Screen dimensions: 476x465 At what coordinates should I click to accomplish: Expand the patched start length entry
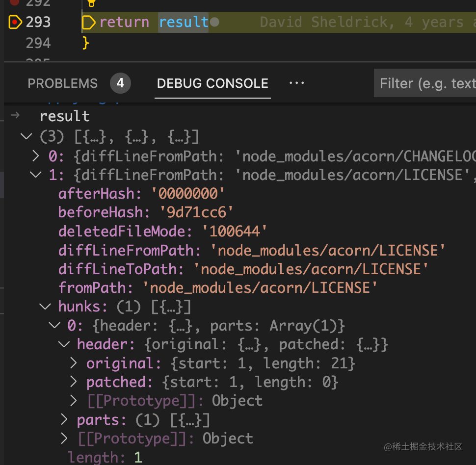pos(73,382)
